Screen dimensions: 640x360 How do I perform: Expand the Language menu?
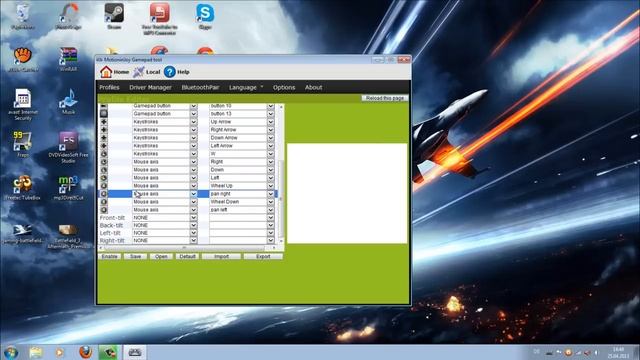tap(246, 87)
